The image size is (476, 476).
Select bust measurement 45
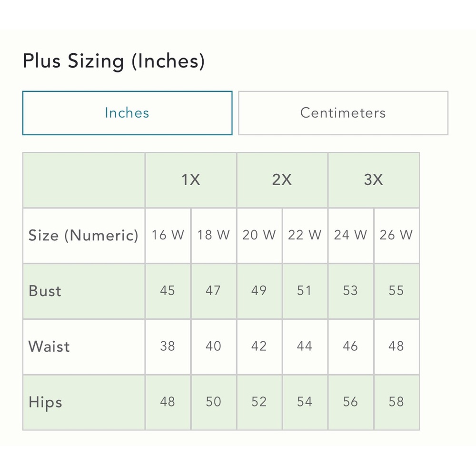click(x=168, y=291)
